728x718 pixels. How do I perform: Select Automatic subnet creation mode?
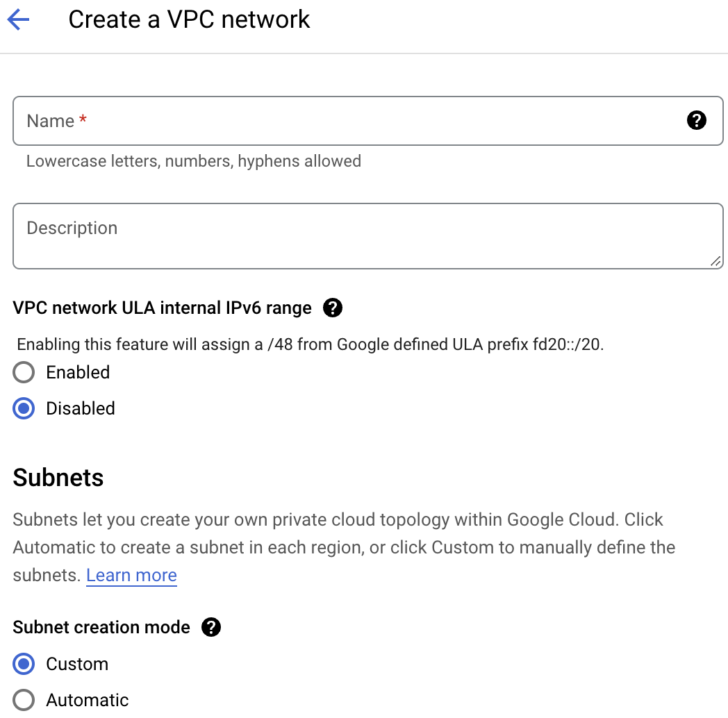pyautogui.click(x=23, y=700)
